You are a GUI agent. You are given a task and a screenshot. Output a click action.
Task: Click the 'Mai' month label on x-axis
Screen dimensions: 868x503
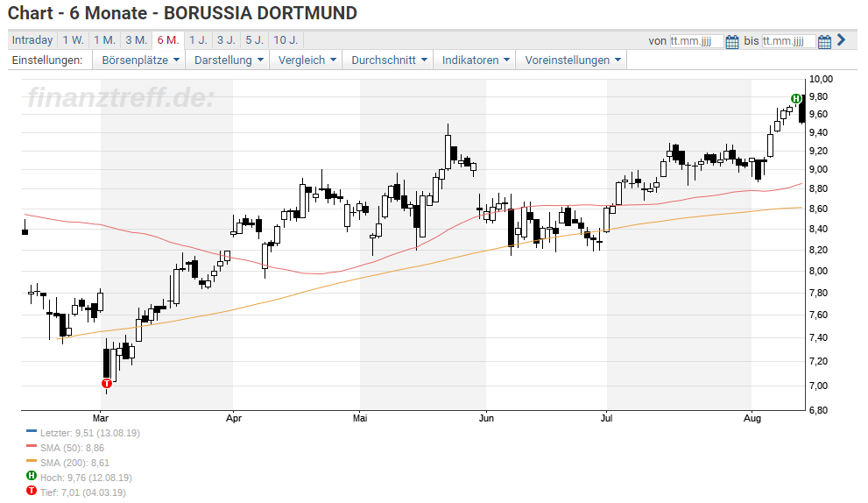click(360, 418)
